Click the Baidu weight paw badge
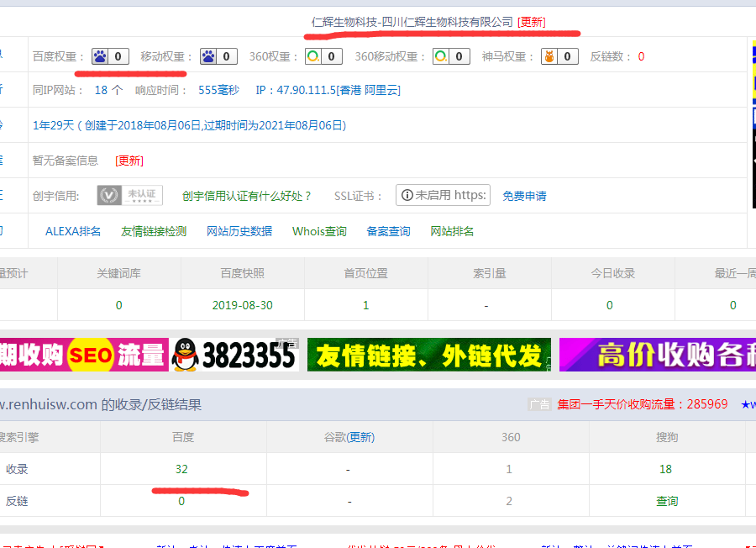 (x=110, y=56)
